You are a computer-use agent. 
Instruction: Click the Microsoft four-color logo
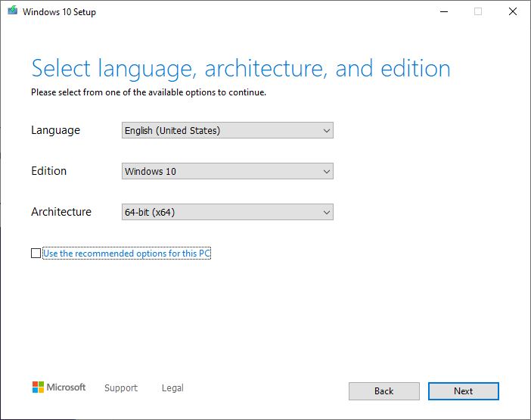click(x=38, y=387)
